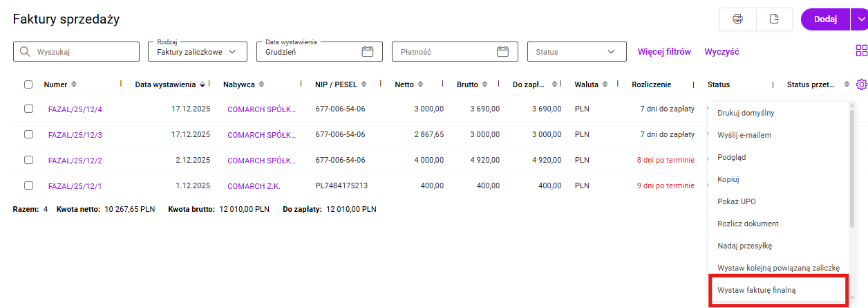The width and height of the screenshot is (868, 308).
Task: Open the column settings gear icon
Action: [x=861, y=84]
